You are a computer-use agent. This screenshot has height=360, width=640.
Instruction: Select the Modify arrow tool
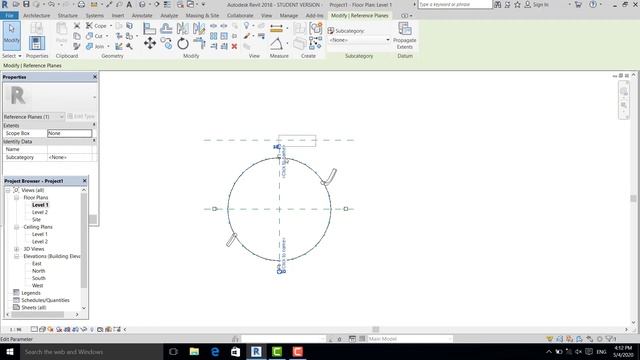coord(11,36)
